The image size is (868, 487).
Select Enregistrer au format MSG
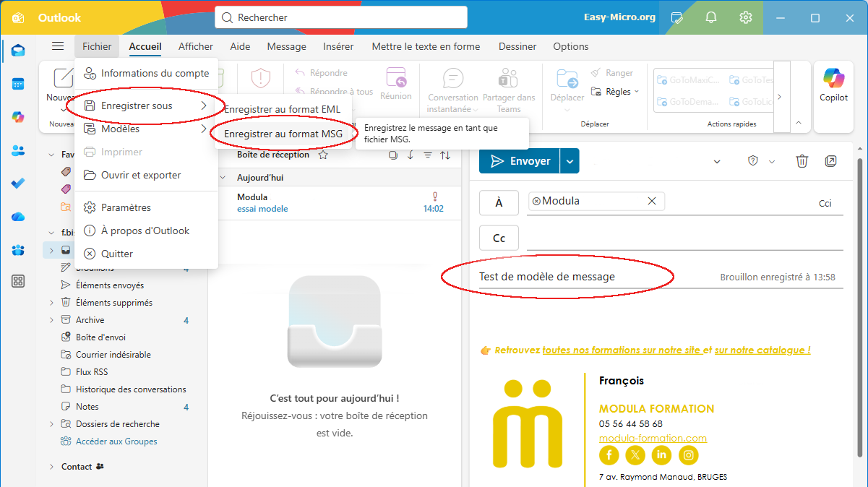point(283,133)
